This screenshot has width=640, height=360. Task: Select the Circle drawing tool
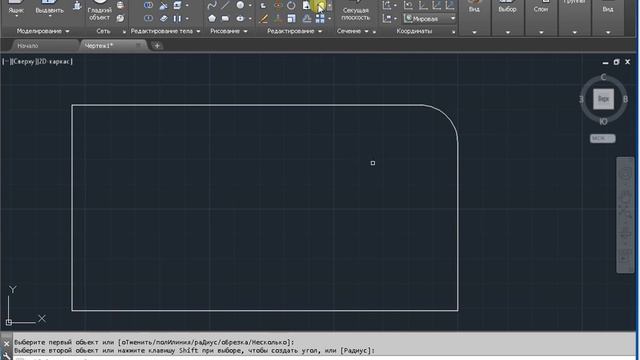(x=240, y=5)
